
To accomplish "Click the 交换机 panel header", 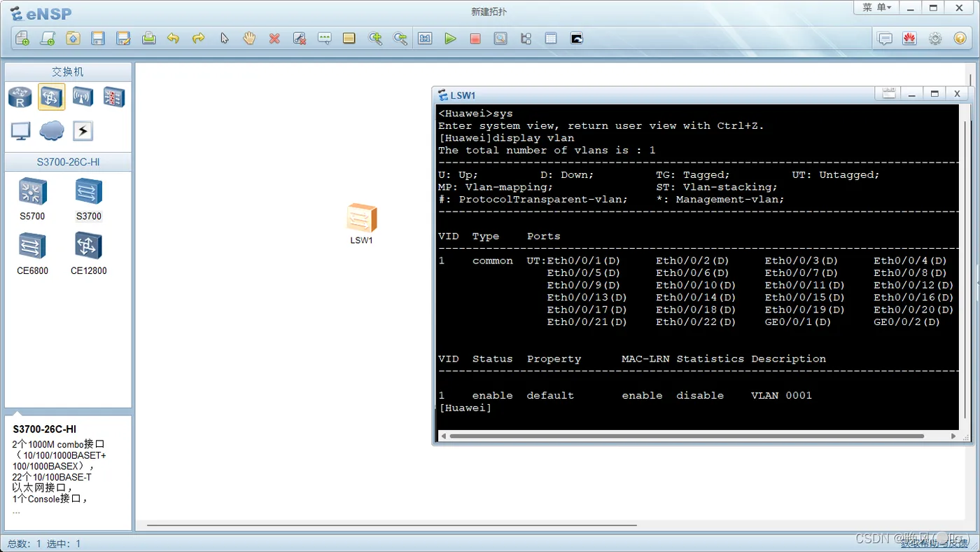I will click(68, 71).
